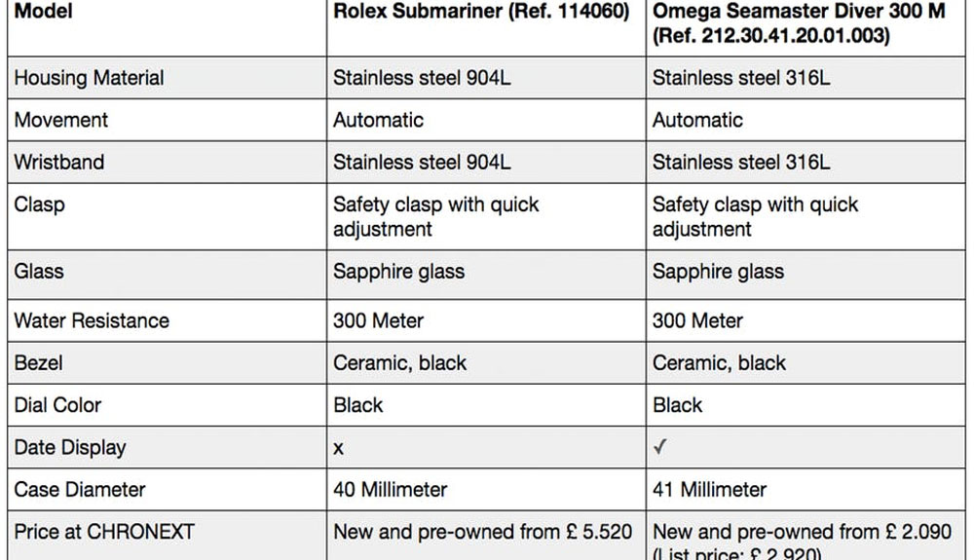Select the Rolex price from £ 5.520 cell

482,532
